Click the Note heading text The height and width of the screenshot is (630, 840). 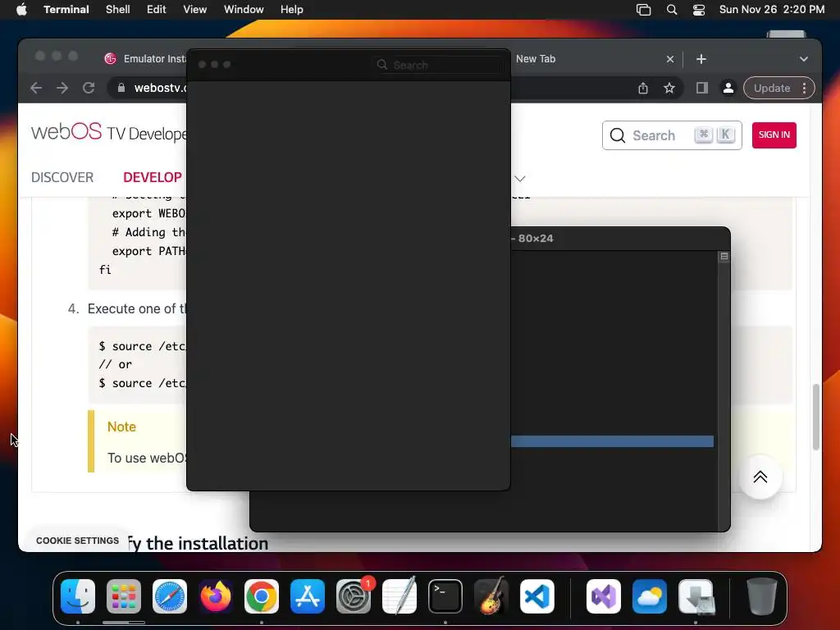[x=121, y=427]
